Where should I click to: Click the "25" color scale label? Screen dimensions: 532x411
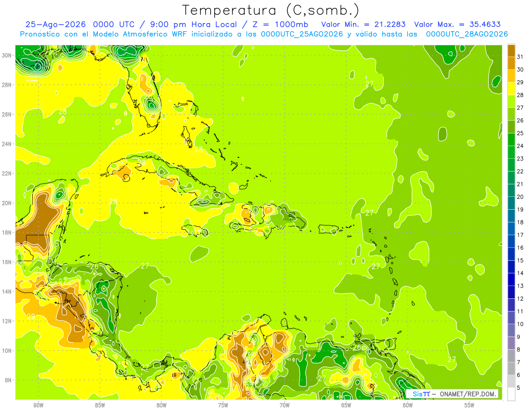(x=520, y=133)
